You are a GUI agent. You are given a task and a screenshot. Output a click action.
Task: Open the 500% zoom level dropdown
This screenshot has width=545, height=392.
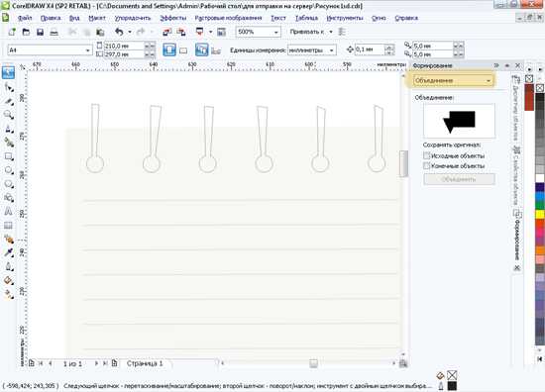[258, 32]
